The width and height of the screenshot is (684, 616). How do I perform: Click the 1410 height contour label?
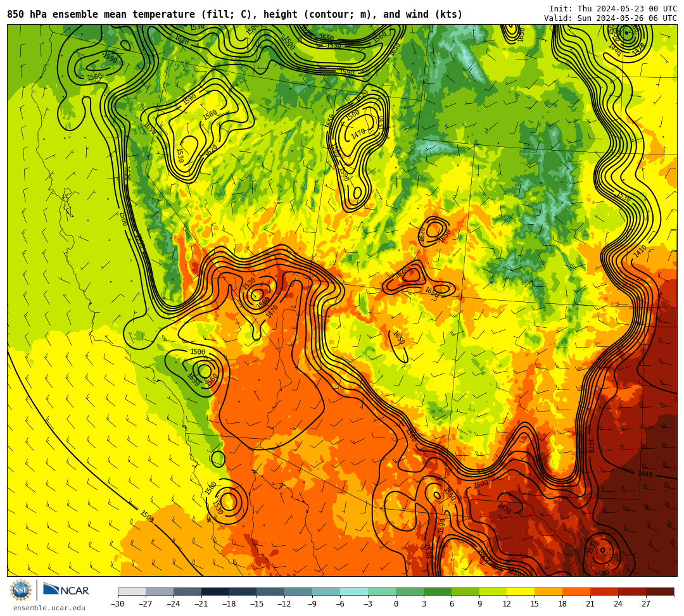click(640, 251)
